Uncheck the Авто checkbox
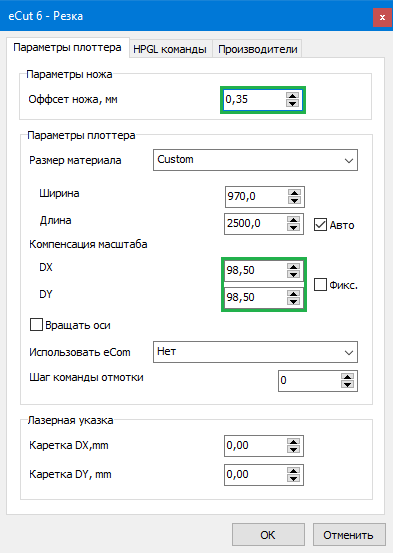 320,225
